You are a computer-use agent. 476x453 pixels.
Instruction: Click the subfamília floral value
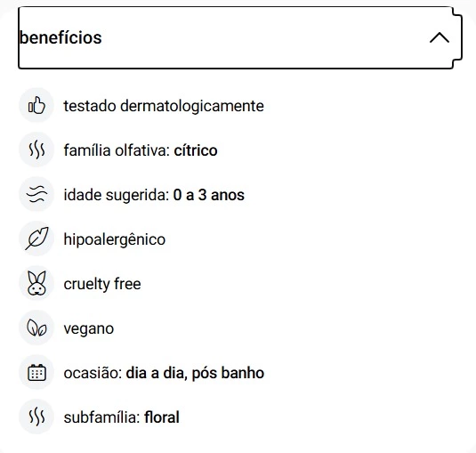[162, 417]
